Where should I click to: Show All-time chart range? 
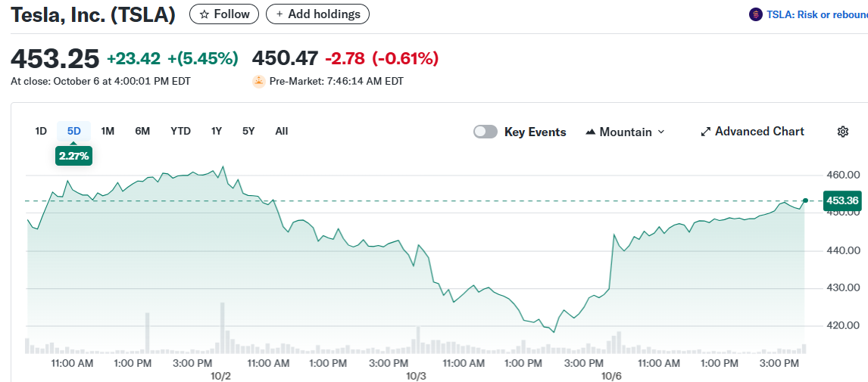click(282, 131)
